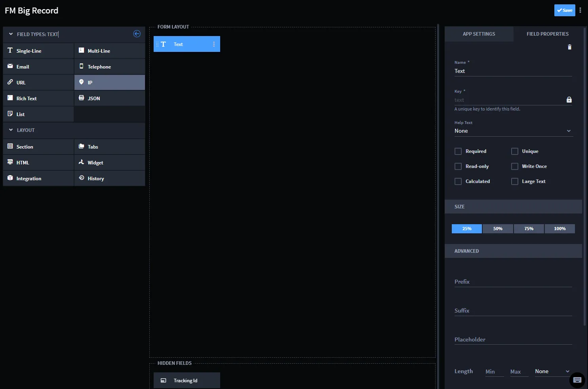Add a Telephone field type
588x389 pixels.
point(110,67)
